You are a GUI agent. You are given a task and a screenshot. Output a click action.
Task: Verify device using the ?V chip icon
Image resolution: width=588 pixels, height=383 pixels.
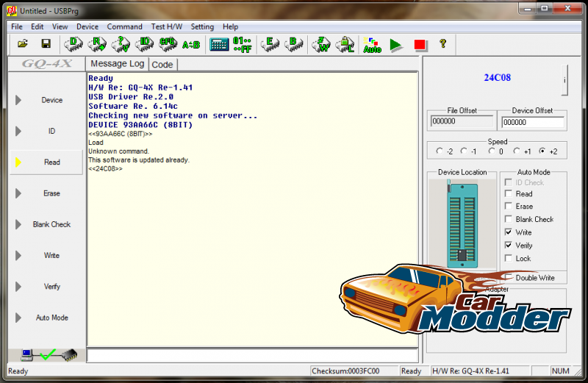(x=121, y=44)
